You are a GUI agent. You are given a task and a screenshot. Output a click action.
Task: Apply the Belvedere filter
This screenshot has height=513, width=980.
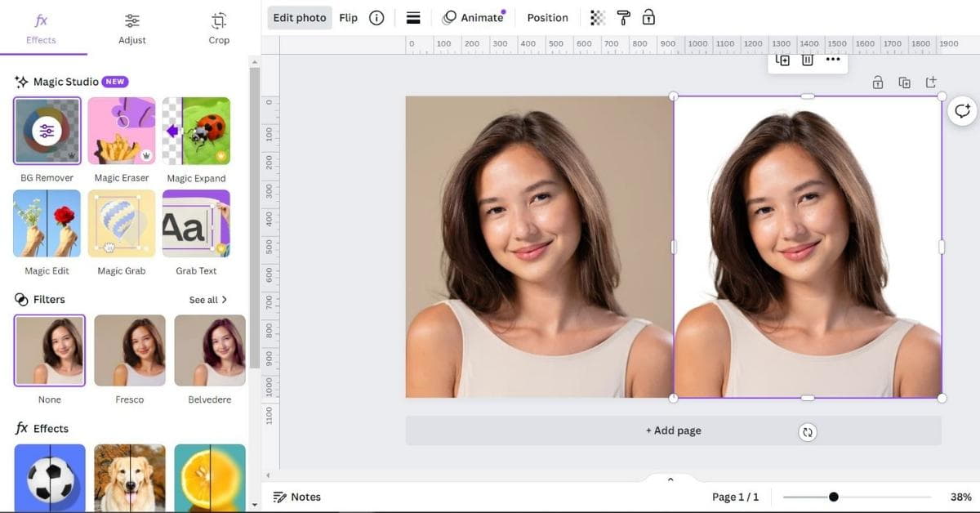[210, 350]
